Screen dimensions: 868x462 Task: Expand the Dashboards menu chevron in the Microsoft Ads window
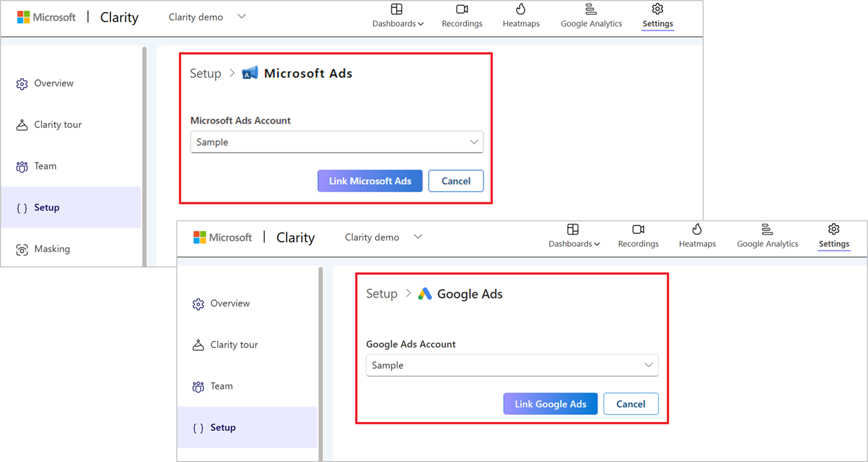[x=421, y=24]
